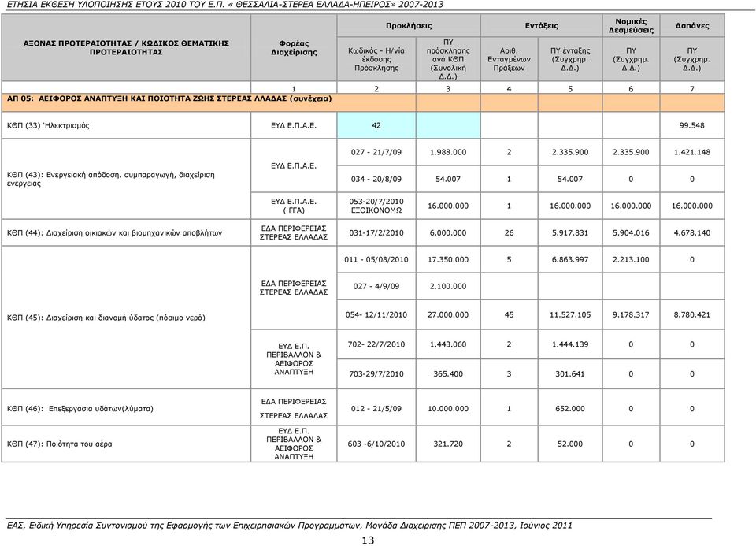Screen dimensions: 756x546
Task: Select 'ΕΥΔ Ε.Π.Α.Ε. ( ΓΓΑ)' cell
Action: tap(294, 206)
